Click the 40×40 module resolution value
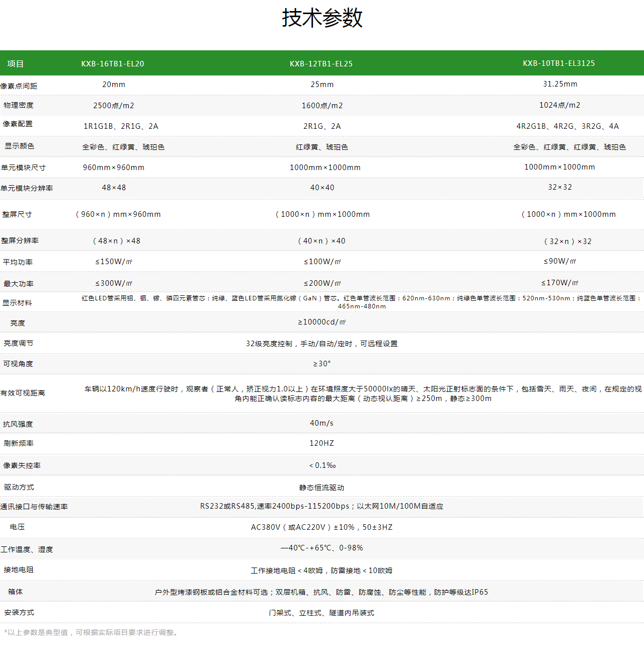The width and height of the screenshot is (644, 647). [x=322, y=188]
